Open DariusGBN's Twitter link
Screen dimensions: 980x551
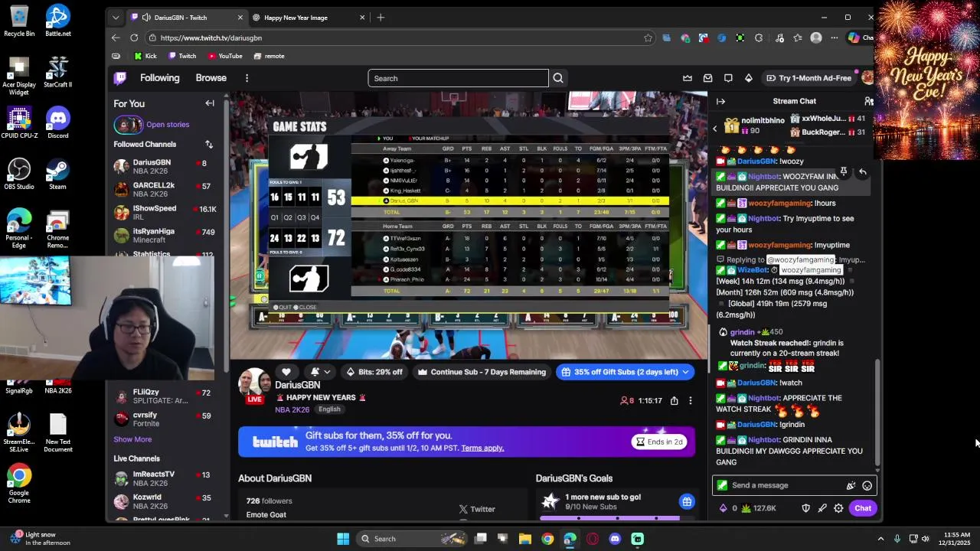[x=477, y=509]
